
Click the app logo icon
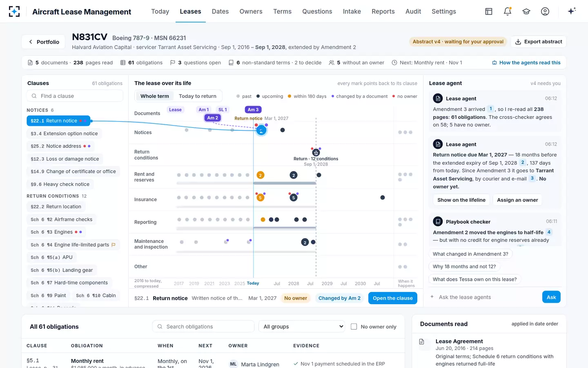click(14, 11)
